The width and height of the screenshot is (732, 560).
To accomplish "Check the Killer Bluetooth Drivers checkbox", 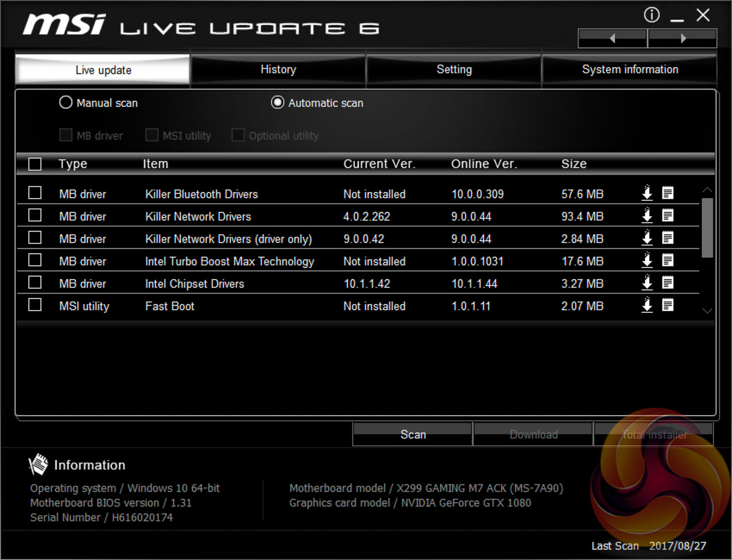I will pos(35,192).
